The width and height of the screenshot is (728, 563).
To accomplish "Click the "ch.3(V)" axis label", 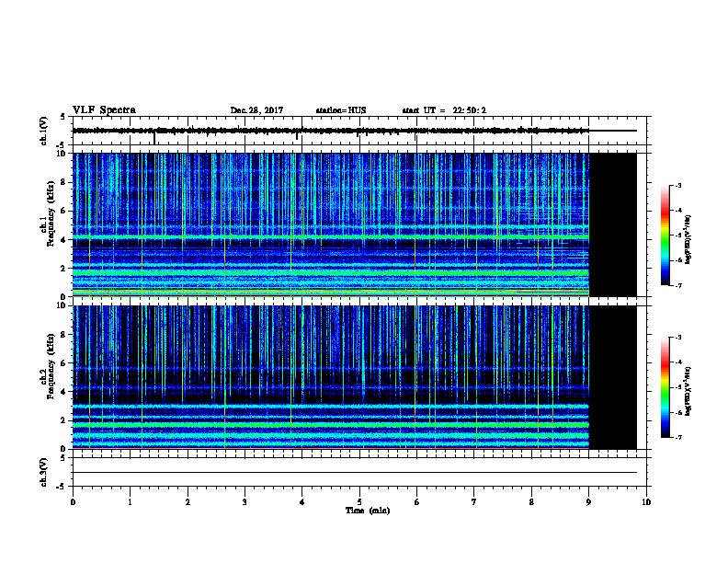I will [x=44, y=472].
